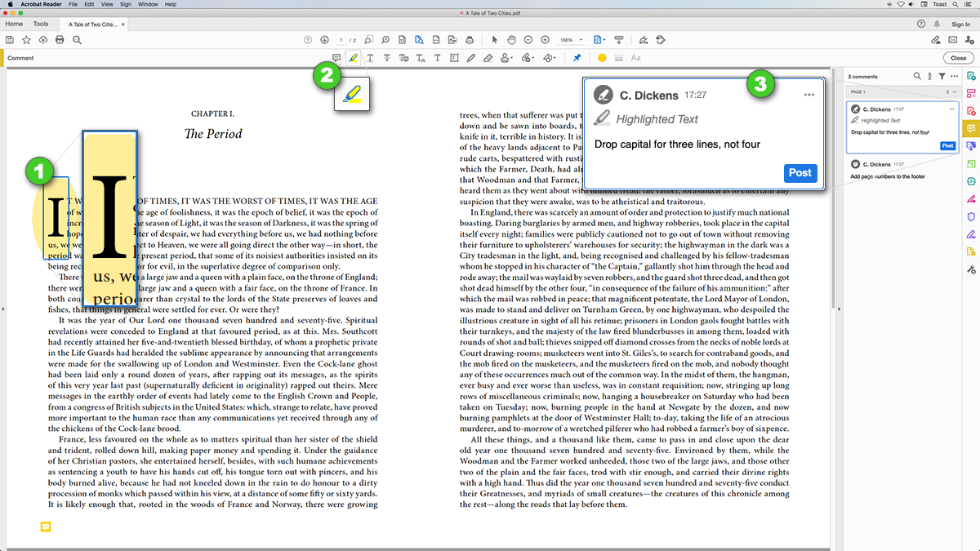
Task: Expand left navigation pane arrow
Action: coord(3,309)
